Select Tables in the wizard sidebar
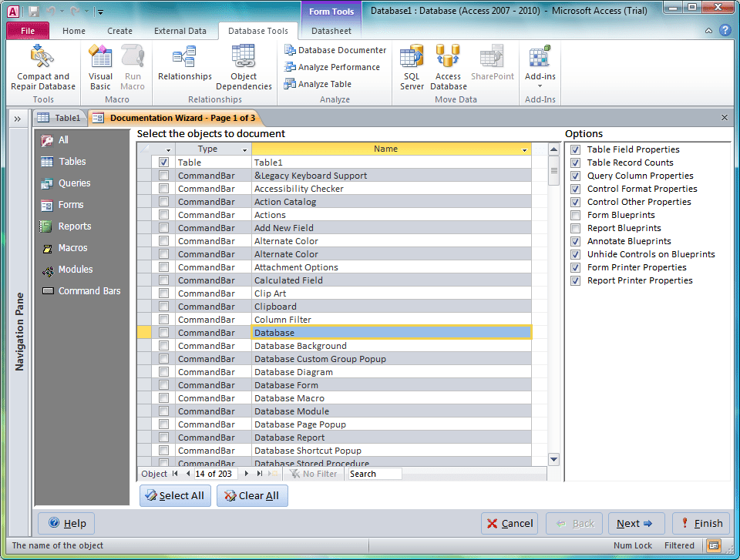The height and width of the screenshot is (560, 740). click(x=63, y=162)
